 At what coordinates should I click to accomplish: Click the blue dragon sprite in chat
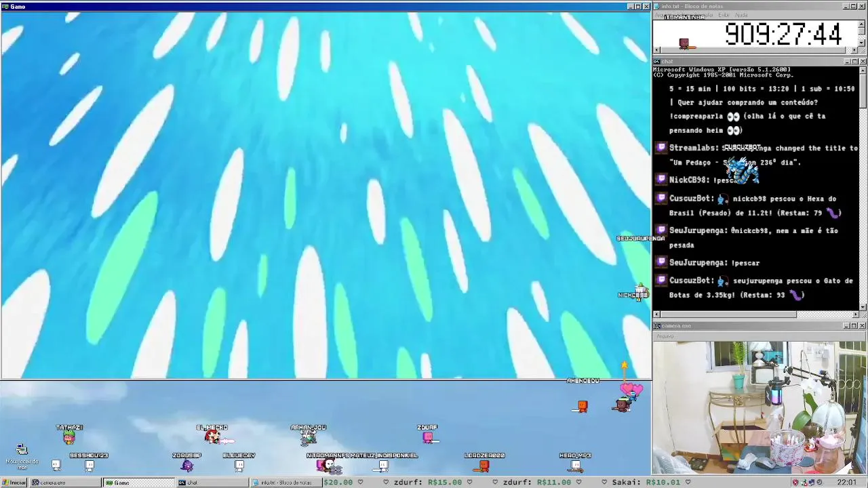742,170
